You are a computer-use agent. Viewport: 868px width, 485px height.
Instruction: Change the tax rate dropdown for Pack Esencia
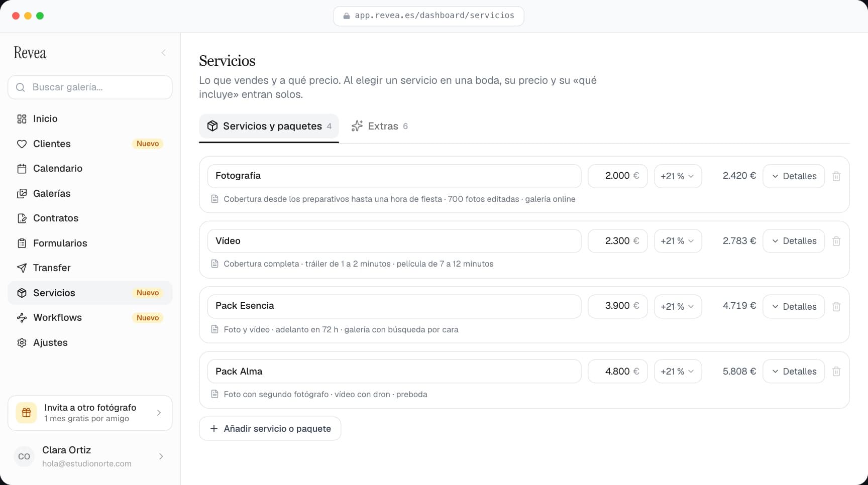(678, 306)
